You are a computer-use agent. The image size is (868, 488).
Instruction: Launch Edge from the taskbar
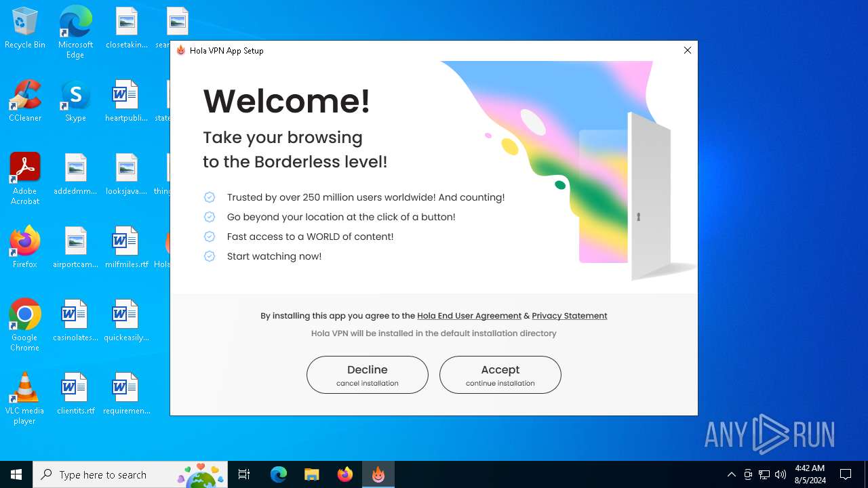click(x=279, y=474)
